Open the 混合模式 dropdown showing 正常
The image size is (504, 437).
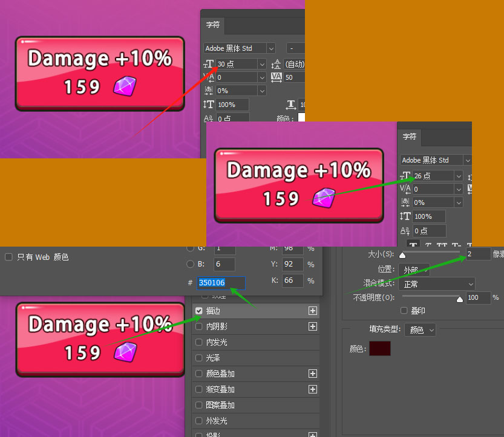436,283
